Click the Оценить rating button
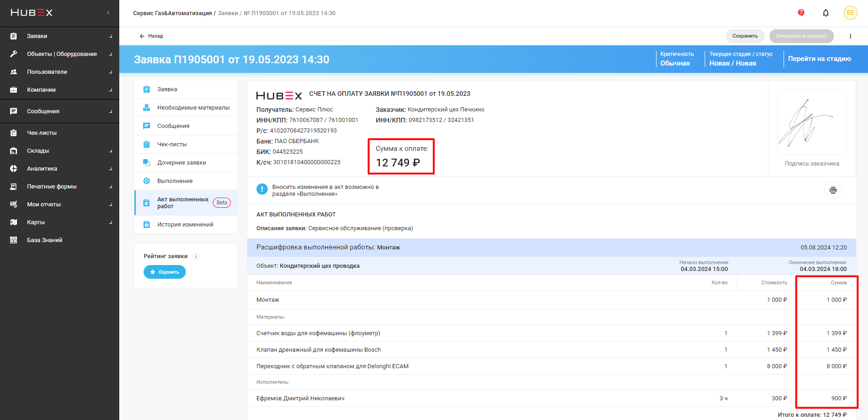Viewport: 868px width, 420px height. (165, 272)
